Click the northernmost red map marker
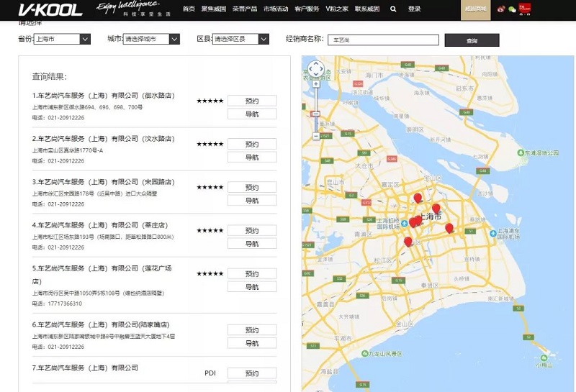 (418, 199)
